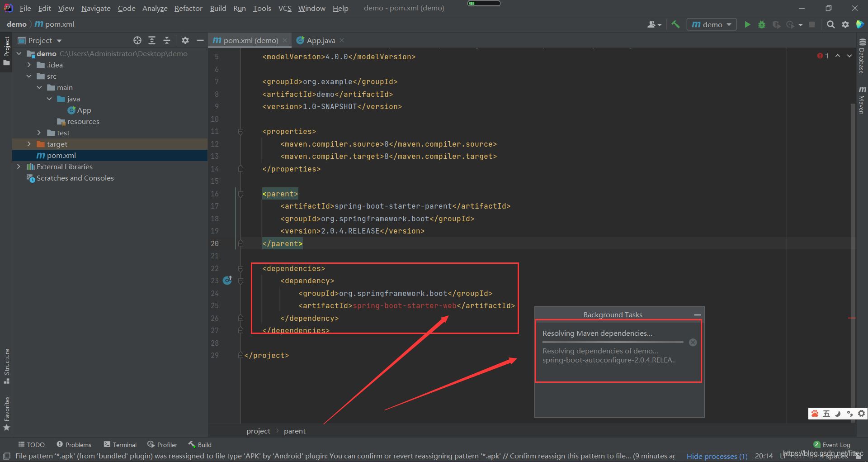Expand External Libraries node

[19, 167]
